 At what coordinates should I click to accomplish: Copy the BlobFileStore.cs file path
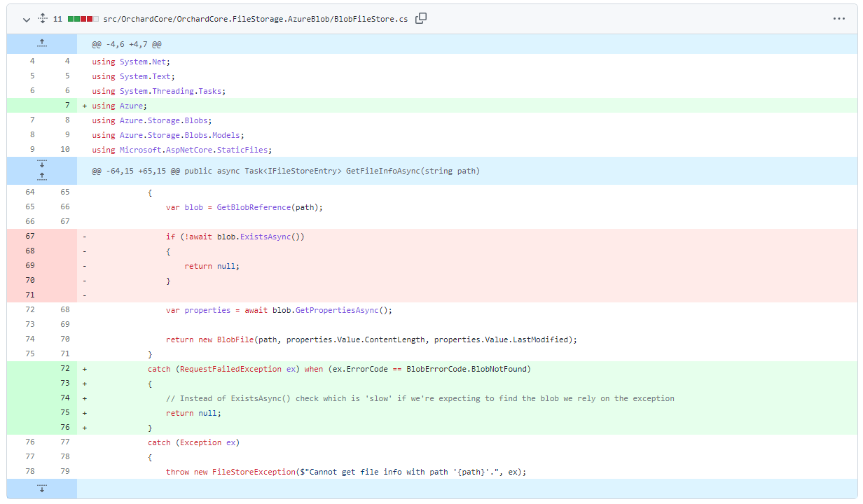[421, 19]
